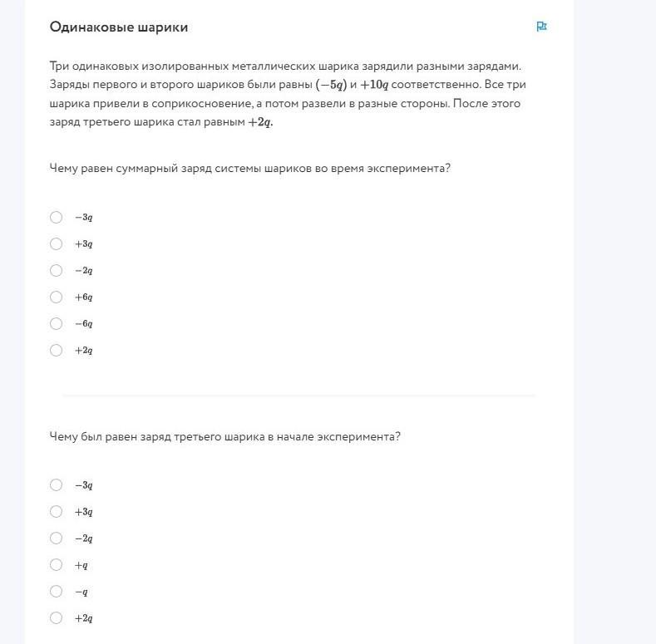The height and width of the screenshot is (644, 656).
Task: Select +3q for the total system charge question
Action: coord(57,244)
